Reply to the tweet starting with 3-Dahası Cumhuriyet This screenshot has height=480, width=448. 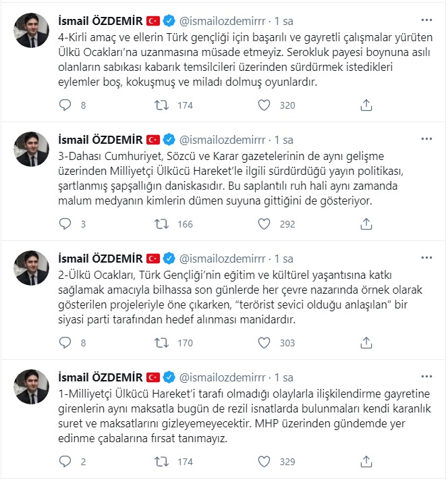pyautogui.click(x=65, y=224)
